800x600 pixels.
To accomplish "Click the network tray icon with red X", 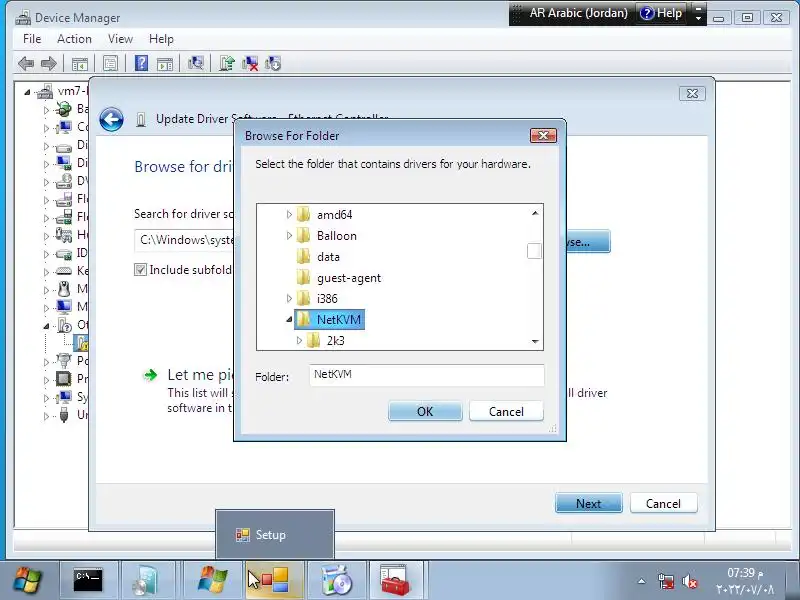I will [665, 581].
